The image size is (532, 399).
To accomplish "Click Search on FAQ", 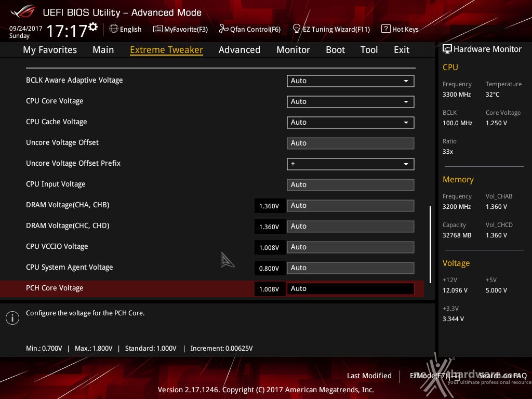I will point(502,376).
